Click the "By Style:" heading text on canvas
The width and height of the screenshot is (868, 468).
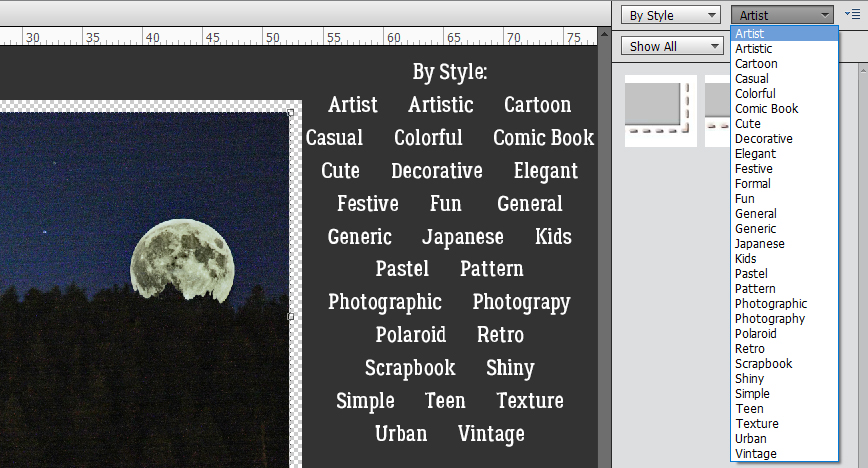pos(450,72)
